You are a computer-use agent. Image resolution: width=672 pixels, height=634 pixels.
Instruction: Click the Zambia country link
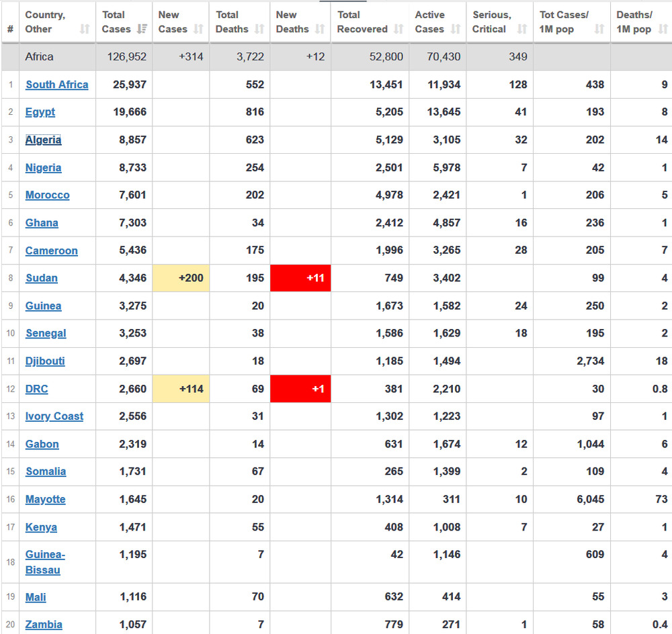tap(44, 625)
